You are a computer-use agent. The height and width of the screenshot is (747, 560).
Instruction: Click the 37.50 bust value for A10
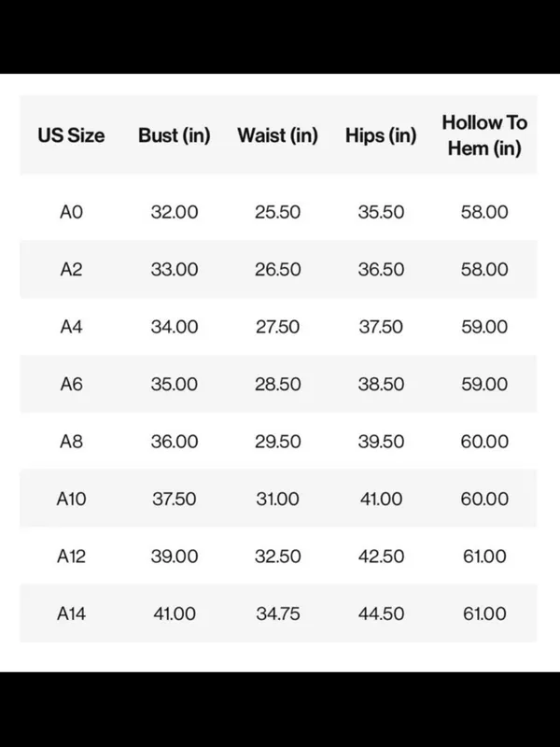pos(175,499)
